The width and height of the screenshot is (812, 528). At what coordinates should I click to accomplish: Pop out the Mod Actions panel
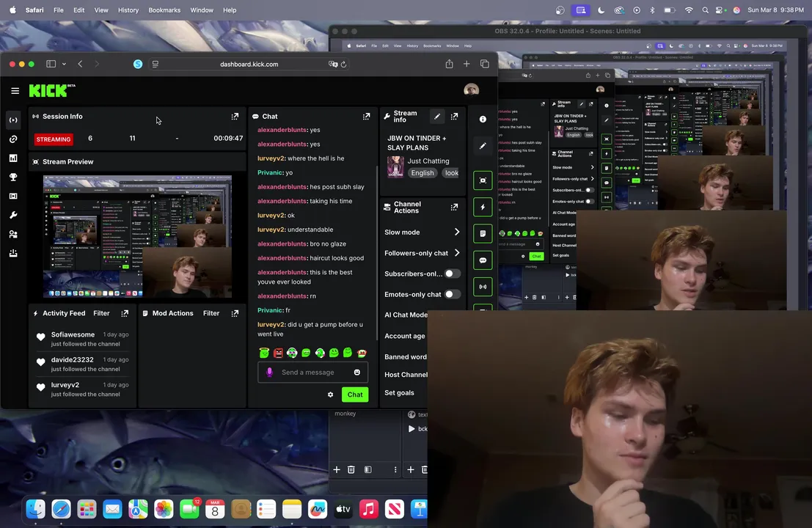tap(235, 313)
